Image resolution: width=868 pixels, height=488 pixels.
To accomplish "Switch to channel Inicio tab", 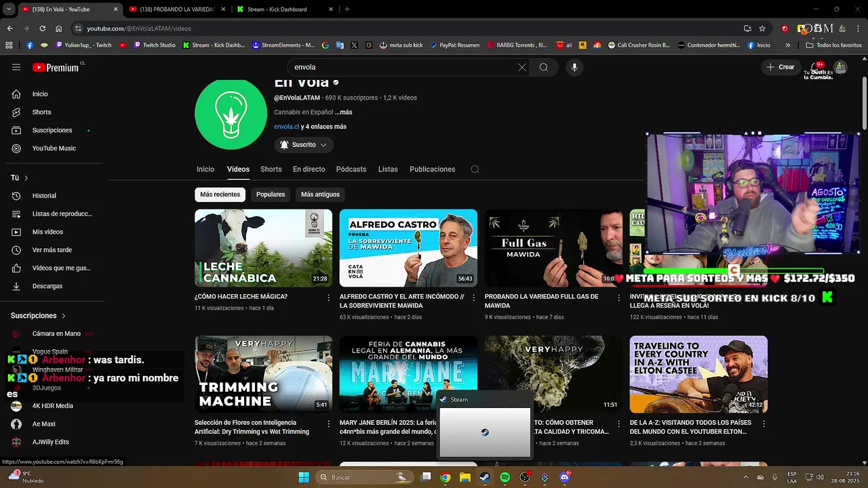I will (205, 169).
